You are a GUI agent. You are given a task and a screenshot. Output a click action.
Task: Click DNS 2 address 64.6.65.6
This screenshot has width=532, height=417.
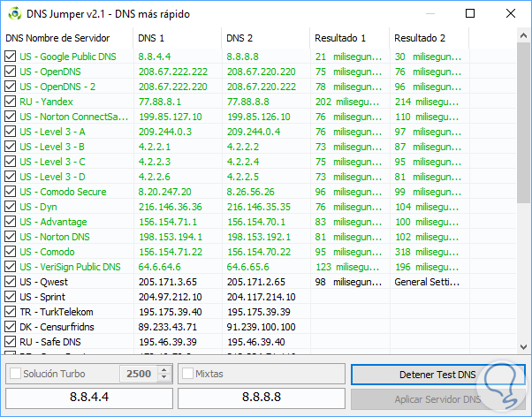click(x=247, y=267)
